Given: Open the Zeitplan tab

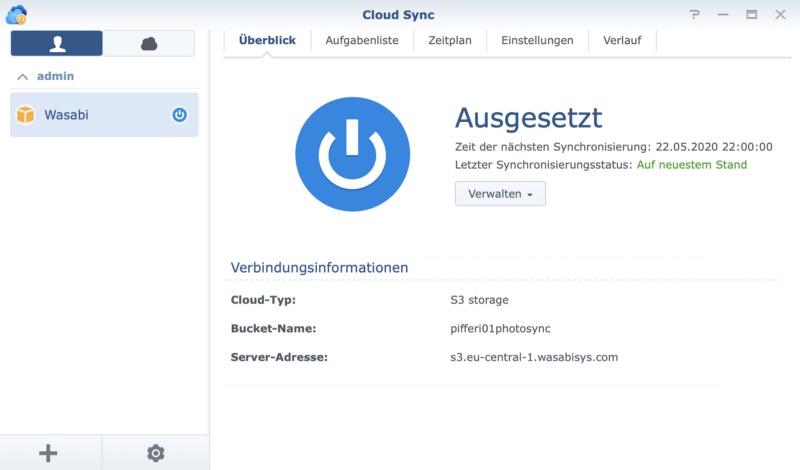Looking at the screenshot, I should [449, 40].
